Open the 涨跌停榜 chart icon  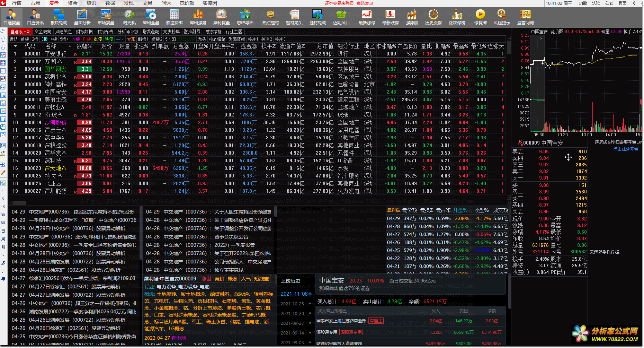click(457, 17)
